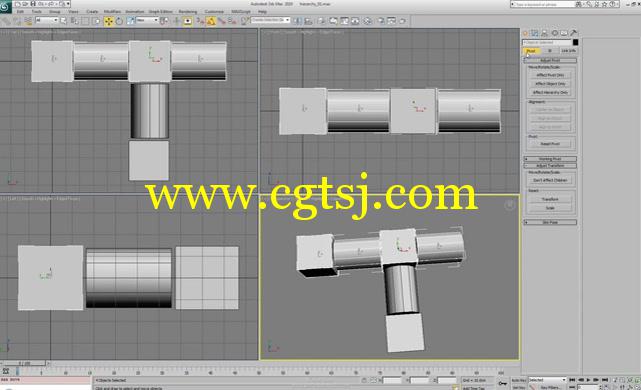Open Edit Named Selection Sets
This screenshot has width=641, height=390.
244,21
